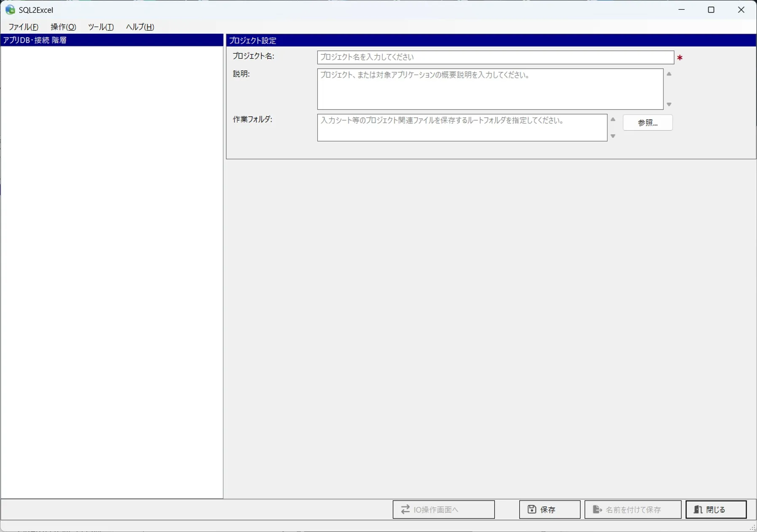Click the 説明 description text area

[490, 89]
